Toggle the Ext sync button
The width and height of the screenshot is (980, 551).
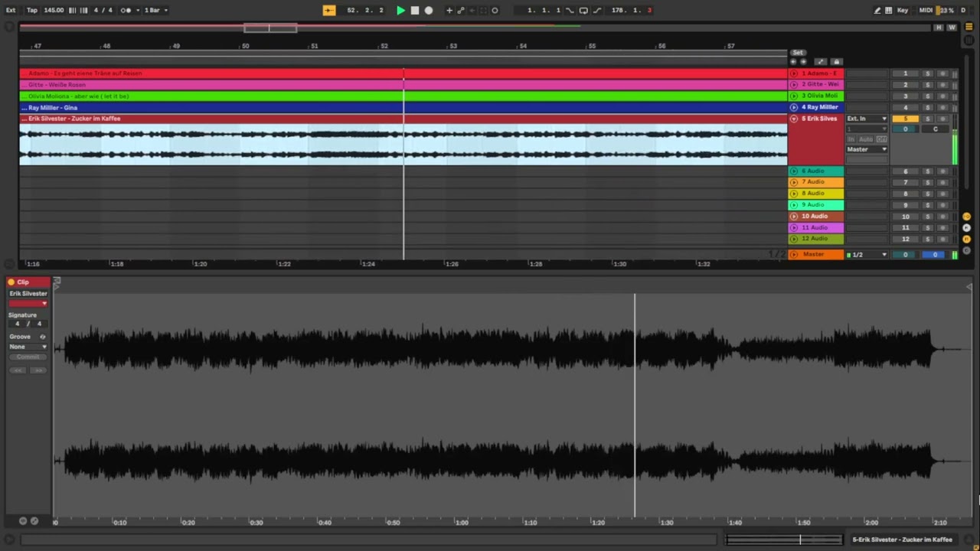11,10
